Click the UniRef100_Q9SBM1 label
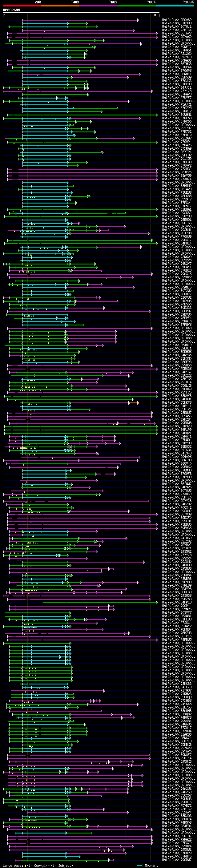Viewport: 197px width, 868px height. click(177, 230)
